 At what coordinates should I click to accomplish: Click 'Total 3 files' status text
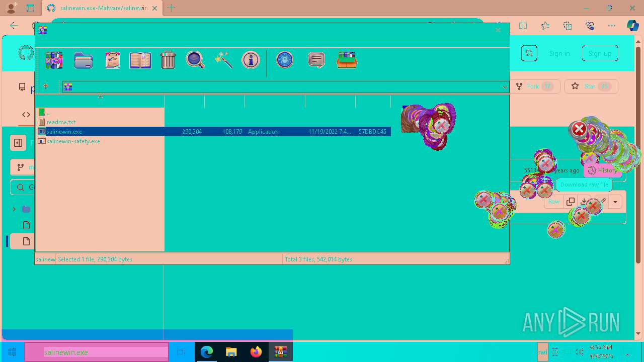(318, 259)
